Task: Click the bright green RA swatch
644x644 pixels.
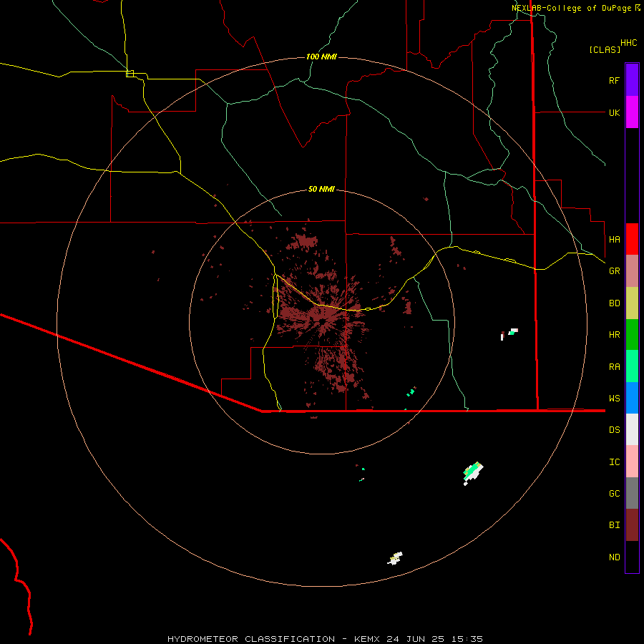Action: 632,366
